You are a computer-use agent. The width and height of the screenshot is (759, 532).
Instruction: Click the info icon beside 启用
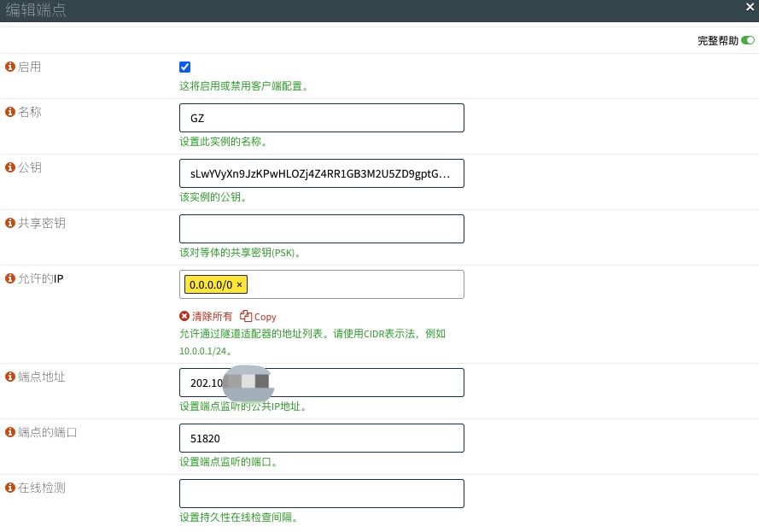point(10,67)
